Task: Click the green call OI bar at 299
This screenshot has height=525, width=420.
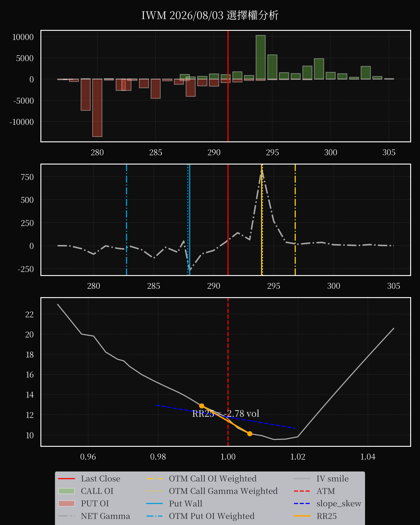Action: (x=319, y=69)
